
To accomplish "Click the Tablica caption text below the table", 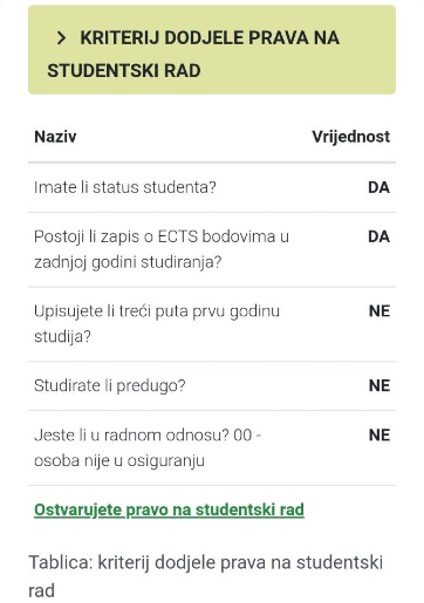I will 206,576.
